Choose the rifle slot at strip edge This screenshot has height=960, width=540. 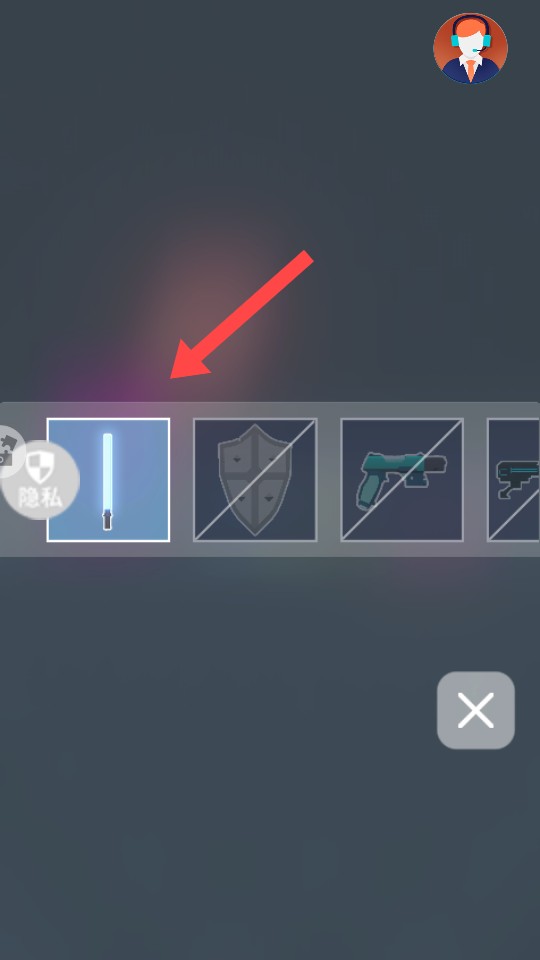click(513, 480)
